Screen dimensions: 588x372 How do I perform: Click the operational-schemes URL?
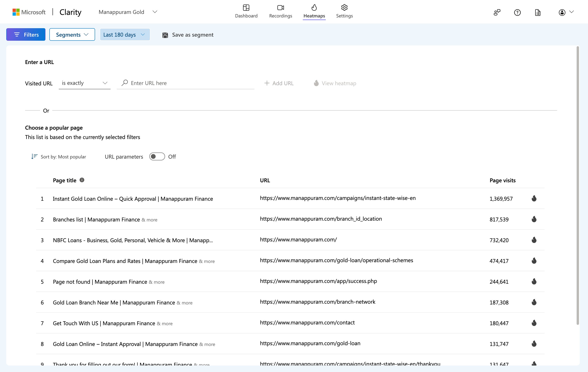pyautogui.click(x=337, y=260)
